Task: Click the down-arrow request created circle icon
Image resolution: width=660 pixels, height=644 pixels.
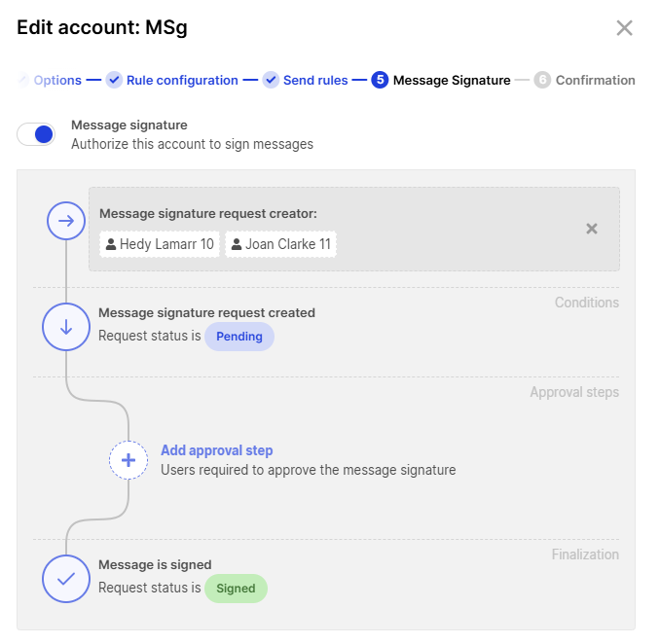Action: click(x=66, y=327)
